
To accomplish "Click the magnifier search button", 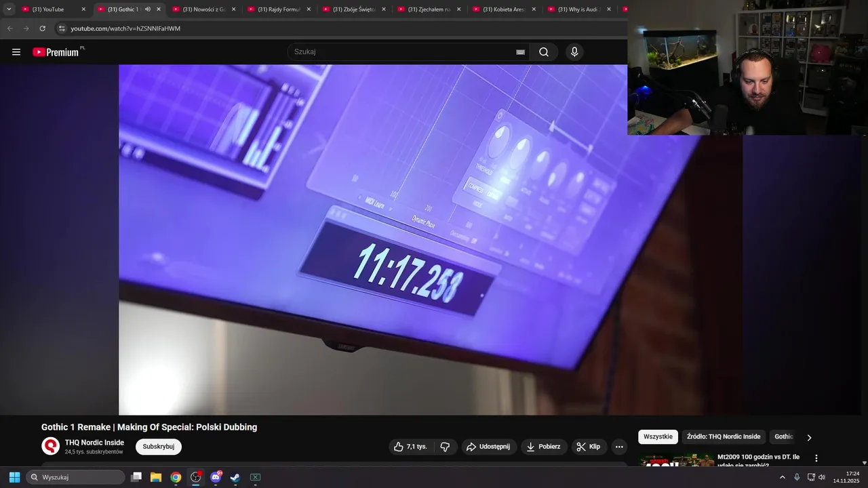I will [x=544, y=52].
